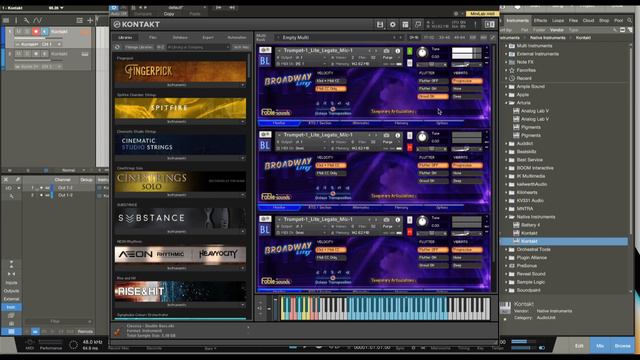Click BL logo of second instrument
The height and width of the screenshot is (360, 640).
tap(265, 145)
